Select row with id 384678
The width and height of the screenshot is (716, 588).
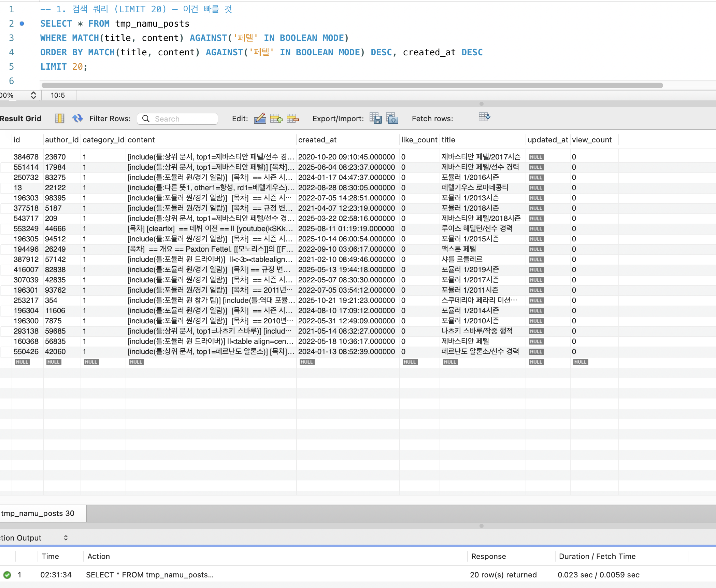[26, 157]
